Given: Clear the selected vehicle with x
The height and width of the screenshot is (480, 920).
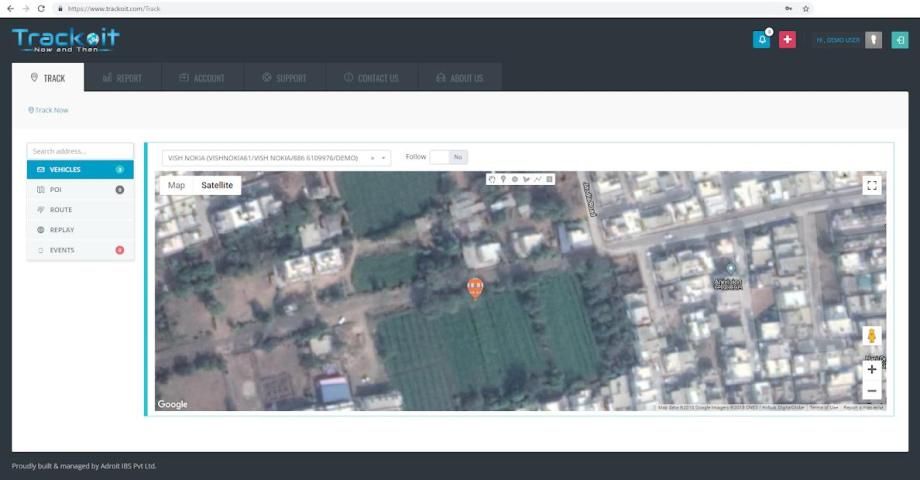Looking at the screenshot, I should [x=372, y=158].
